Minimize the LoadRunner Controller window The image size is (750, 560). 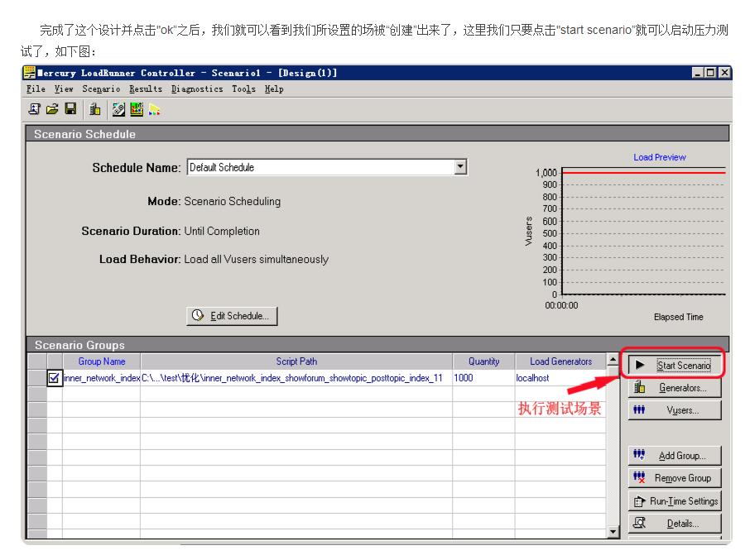click(698, 73)
